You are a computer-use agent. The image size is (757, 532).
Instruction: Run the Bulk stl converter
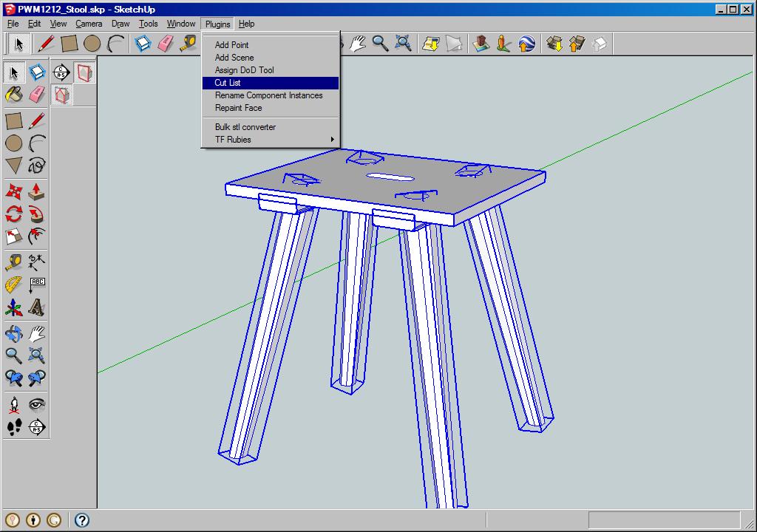click(245, 127)
